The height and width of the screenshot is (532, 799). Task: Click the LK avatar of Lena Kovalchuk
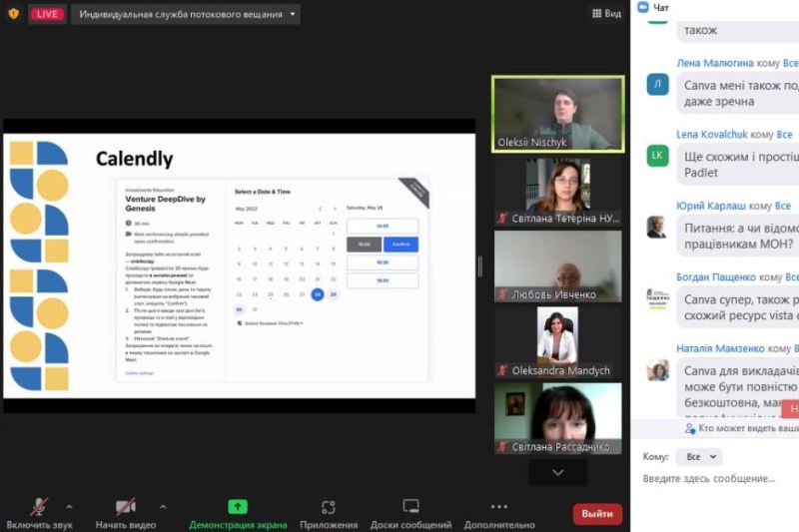coord(657,156)
